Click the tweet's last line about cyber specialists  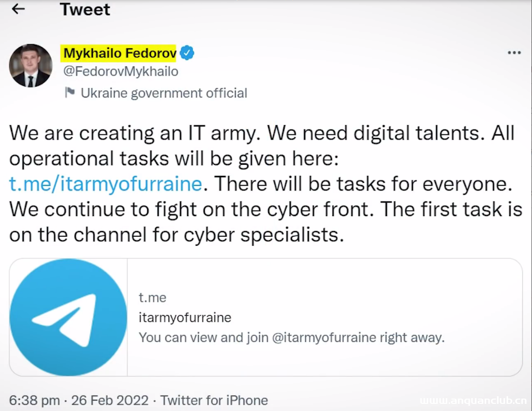176,235
